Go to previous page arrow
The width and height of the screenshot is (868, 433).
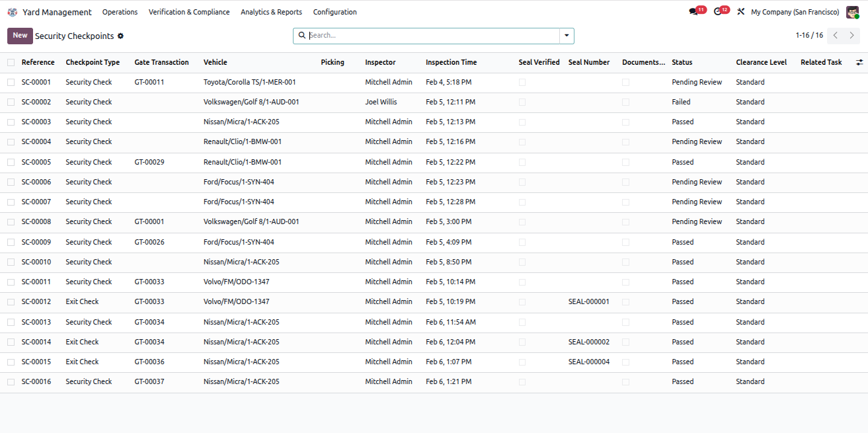[836, 36]
